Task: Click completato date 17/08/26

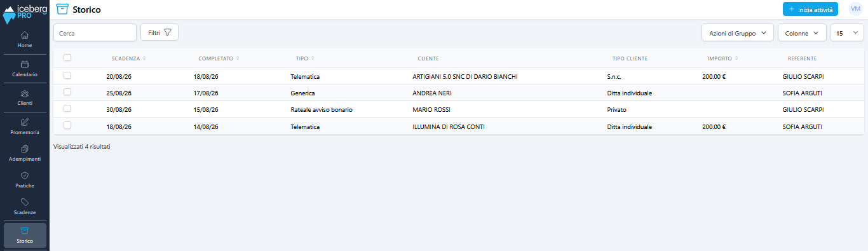Action: pyautogui.click(x=206, y=93)
